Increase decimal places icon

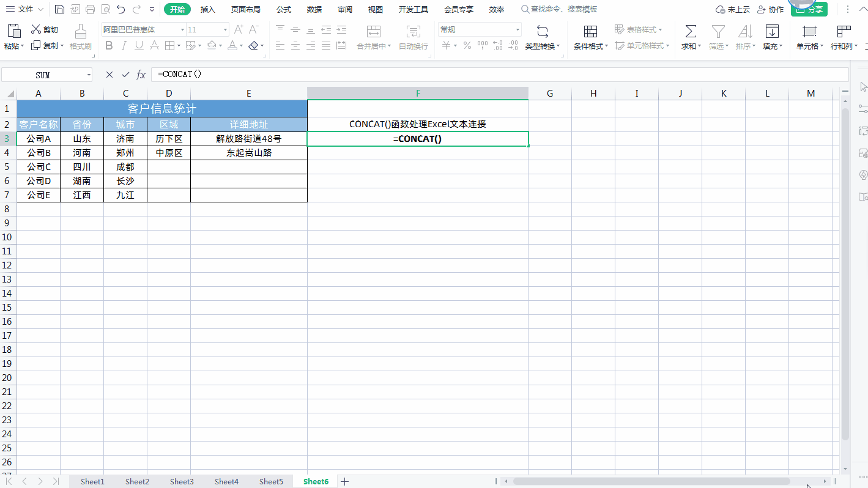pyautogui.click(x=498, y=45)
